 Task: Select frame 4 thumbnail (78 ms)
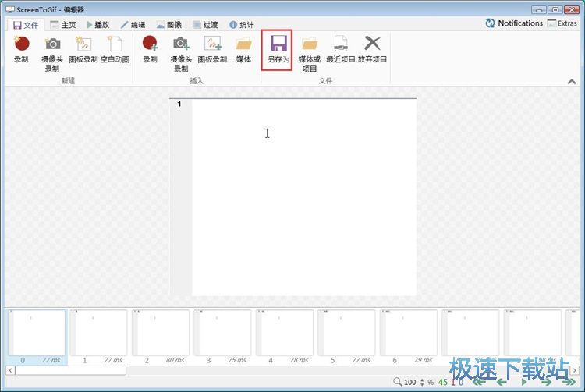pos(284,337)
